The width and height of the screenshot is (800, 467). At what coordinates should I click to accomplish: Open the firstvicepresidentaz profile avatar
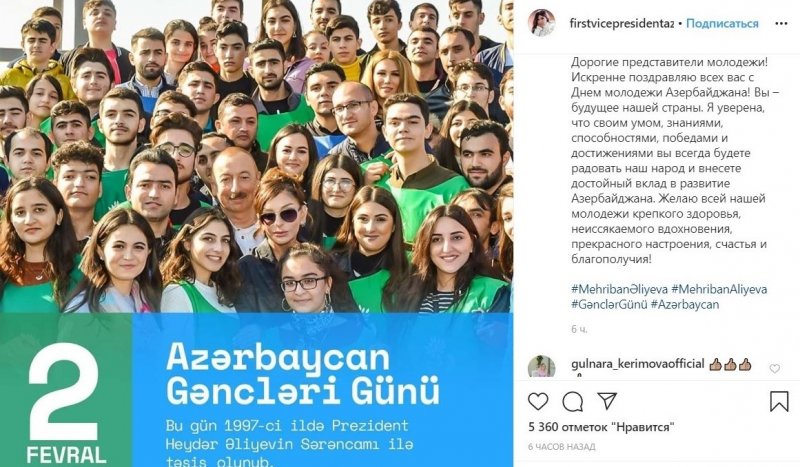542,23
